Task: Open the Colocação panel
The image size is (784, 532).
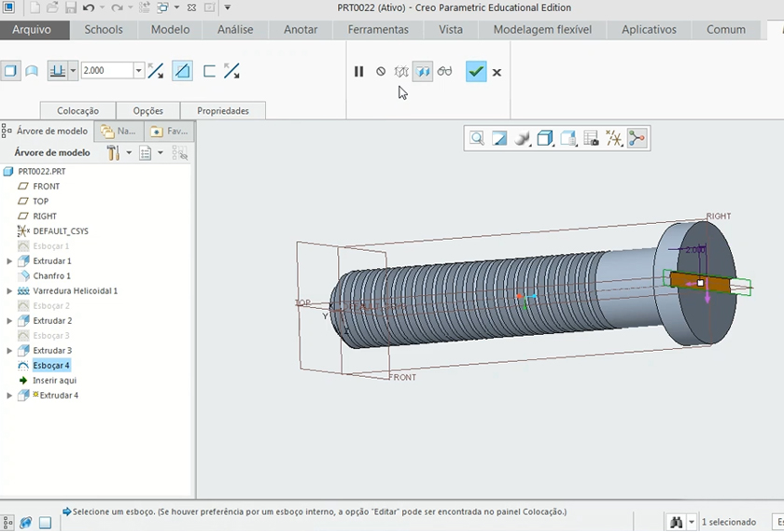Action: [x=77, y=111]
